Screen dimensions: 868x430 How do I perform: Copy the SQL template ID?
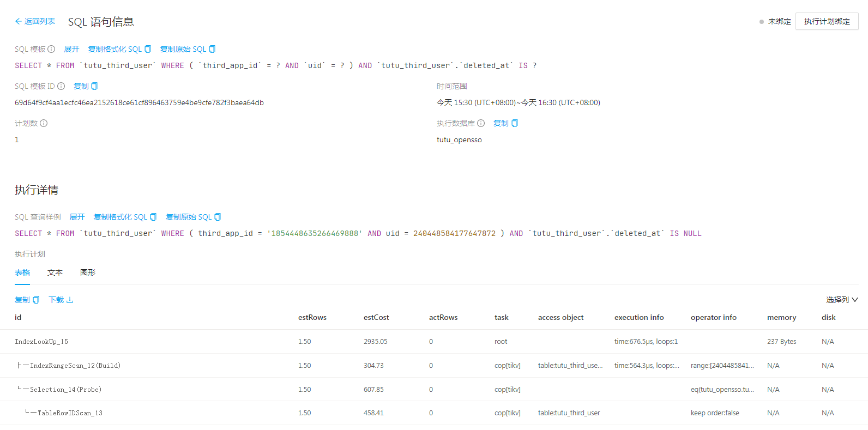[x=86, y=86]
